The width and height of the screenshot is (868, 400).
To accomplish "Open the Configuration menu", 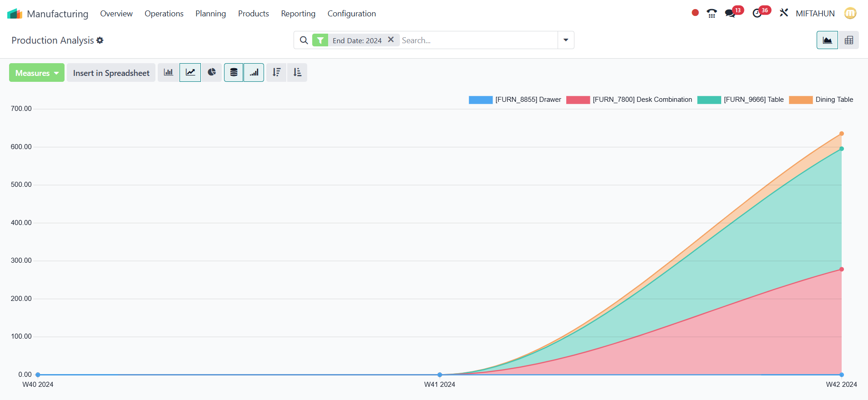I will [x=352, y=14].
